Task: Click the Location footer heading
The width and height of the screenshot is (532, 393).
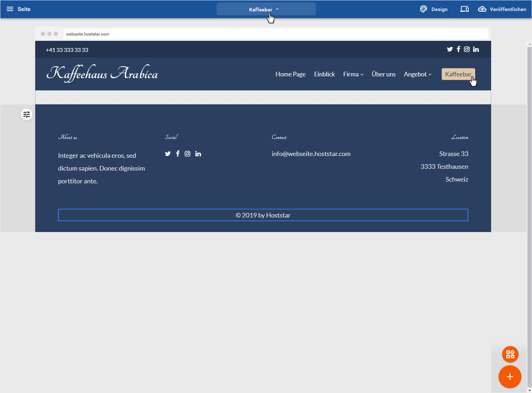Action: click(x=460, y=137)
